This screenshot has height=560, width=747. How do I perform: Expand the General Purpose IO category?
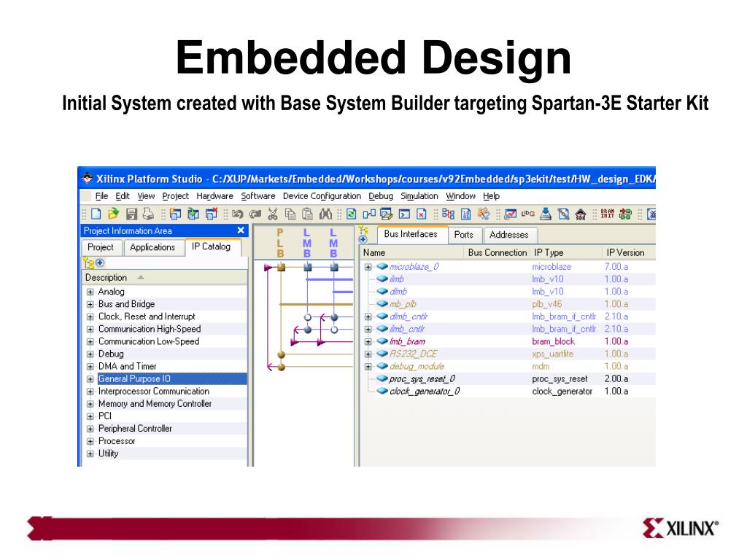click(x=90, y=379)
